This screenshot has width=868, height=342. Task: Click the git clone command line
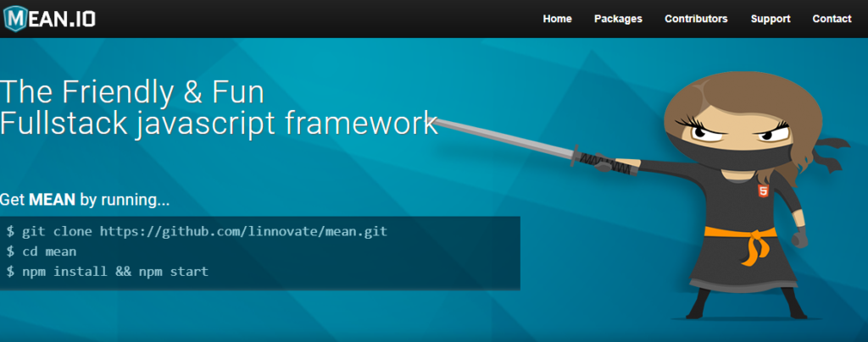tap(197, 231)
